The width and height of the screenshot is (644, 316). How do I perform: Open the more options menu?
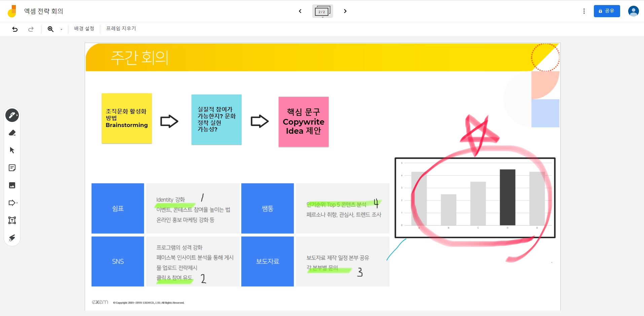click(584, 11)
